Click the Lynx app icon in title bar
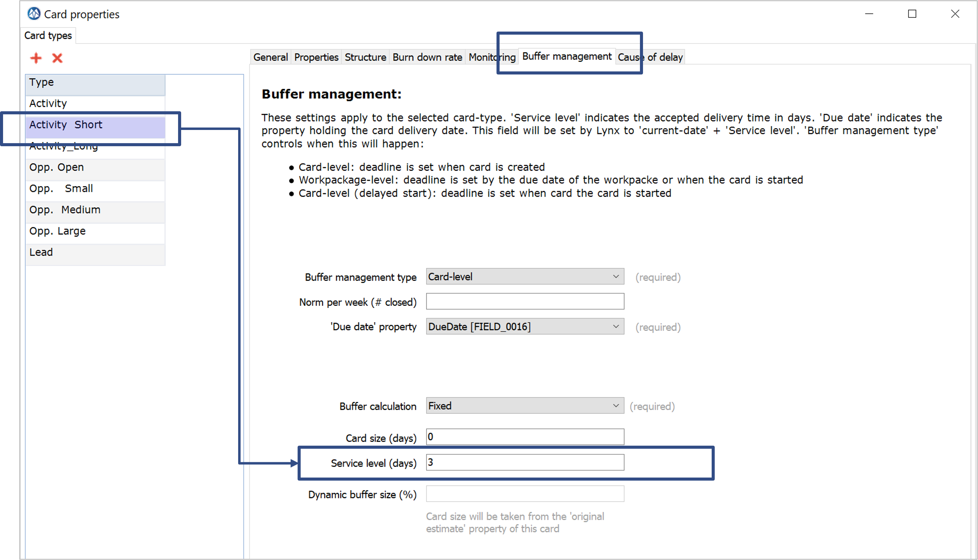This screenshot has height=560, width=978. tap(34, 14)
